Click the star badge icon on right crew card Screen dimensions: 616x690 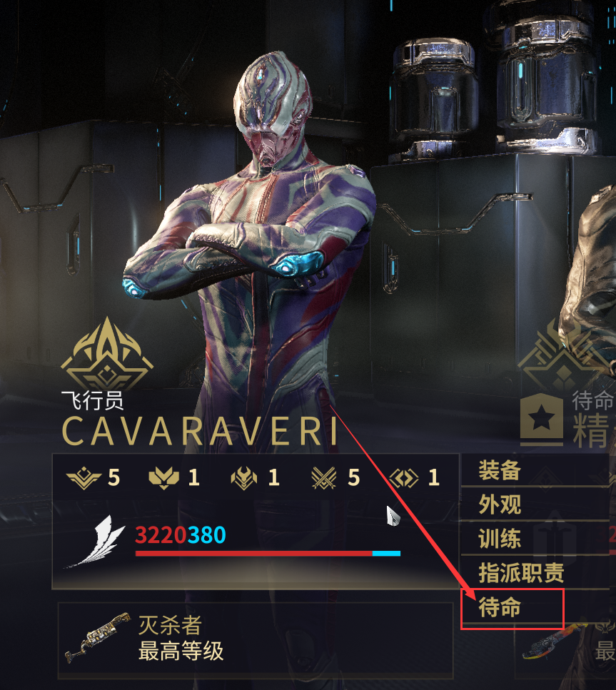[541, 420]
